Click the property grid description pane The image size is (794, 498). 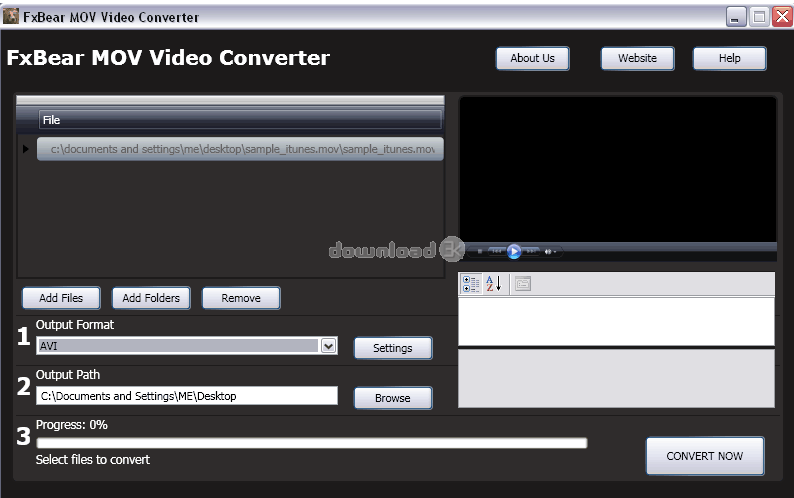coord(616,378)
